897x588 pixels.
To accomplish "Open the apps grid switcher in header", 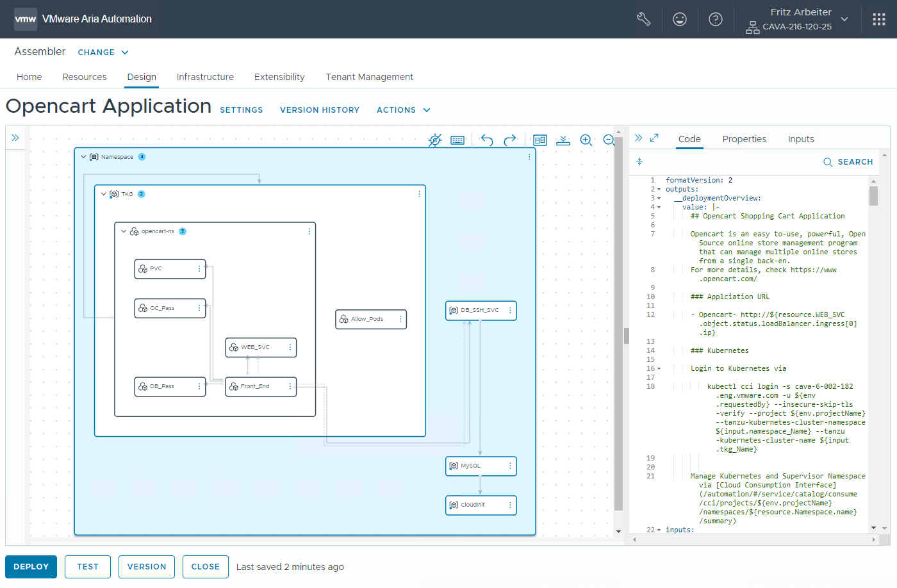I will pyautogui.click(x=879, y=19).
